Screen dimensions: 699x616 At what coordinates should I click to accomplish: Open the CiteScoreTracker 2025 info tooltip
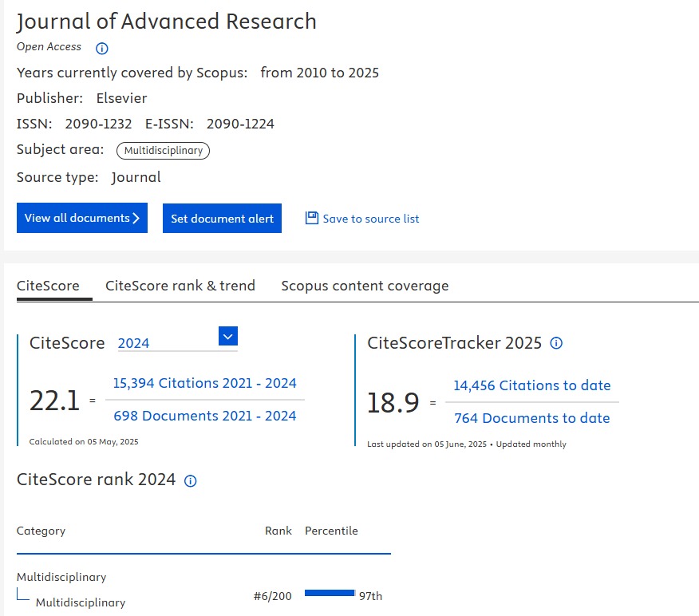click(557, 343)
